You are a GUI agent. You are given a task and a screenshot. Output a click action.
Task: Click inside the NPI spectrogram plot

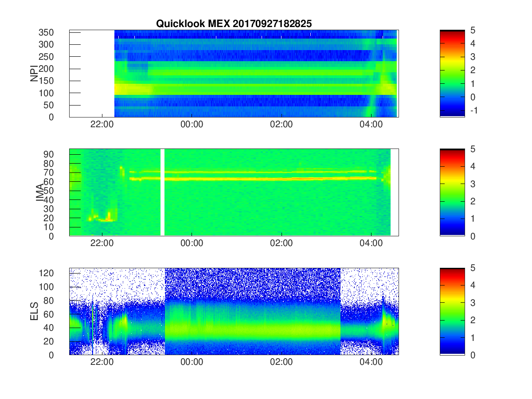point(234,73)
